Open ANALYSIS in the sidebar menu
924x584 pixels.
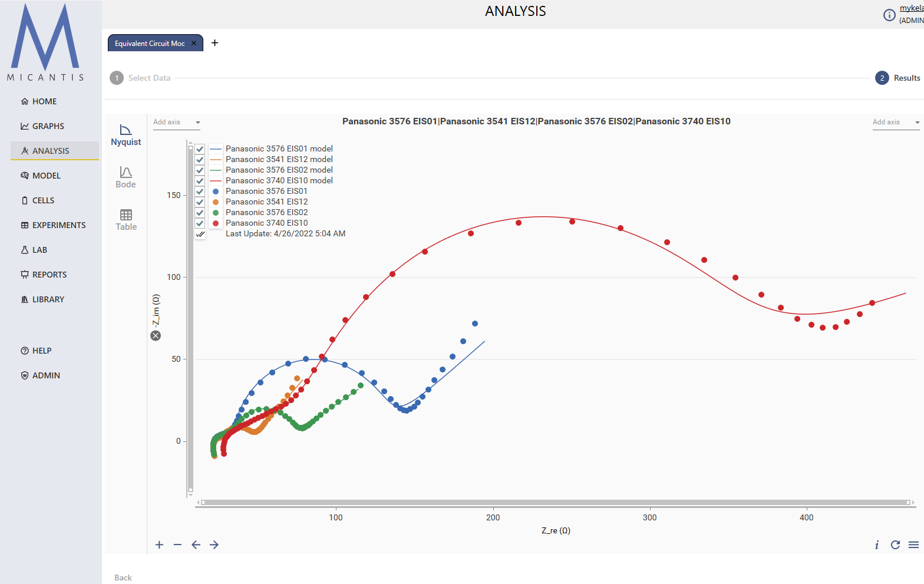click(x=55, y=151)
